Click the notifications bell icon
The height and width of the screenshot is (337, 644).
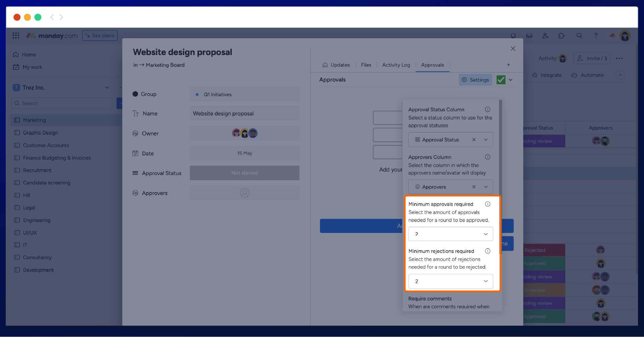[x=513, y=36]
